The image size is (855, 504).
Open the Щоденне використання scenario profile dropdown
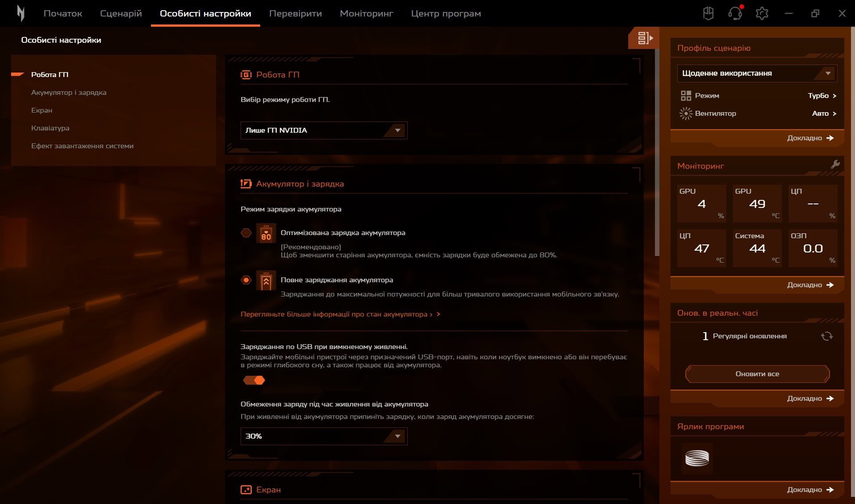click(757, 73)
